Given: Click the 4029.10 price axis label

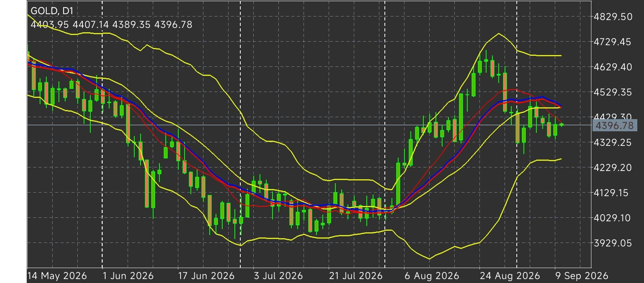Looking at the screenshot, I should coord(613,218).
